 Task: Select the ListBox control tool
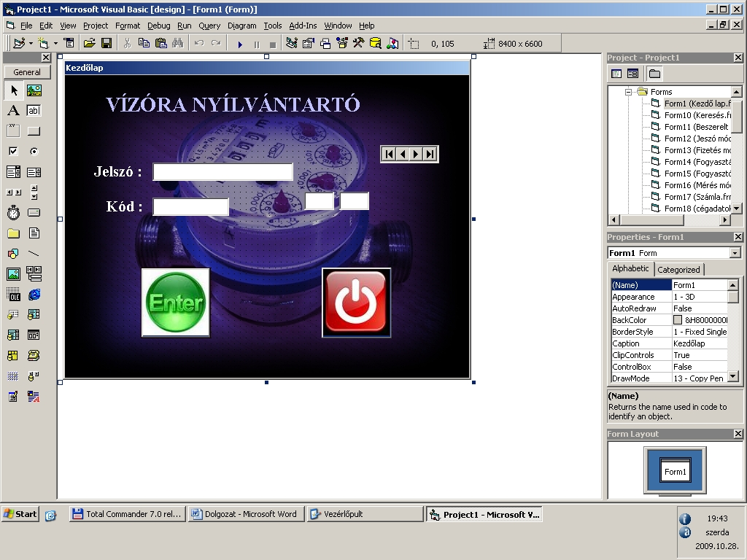click(34, 172)
